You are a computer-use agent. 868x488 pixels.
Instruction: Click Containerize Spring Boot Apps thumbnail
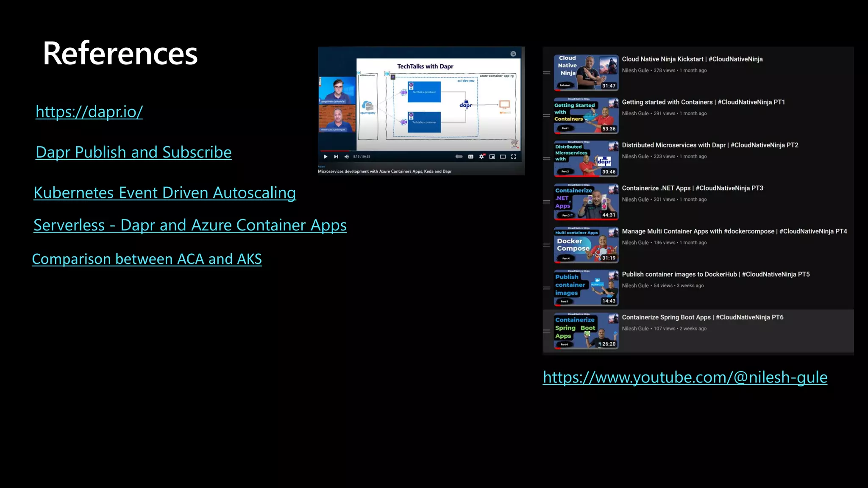pos(586,331)
